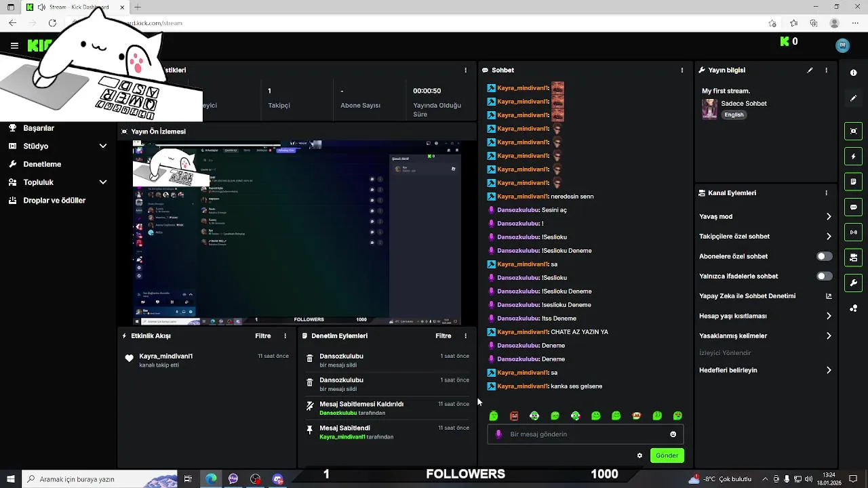This screenshot has width=868, height=488.
Task: Open Droplar ve ödüller in sidebar
Action: [x=54, y=200]
